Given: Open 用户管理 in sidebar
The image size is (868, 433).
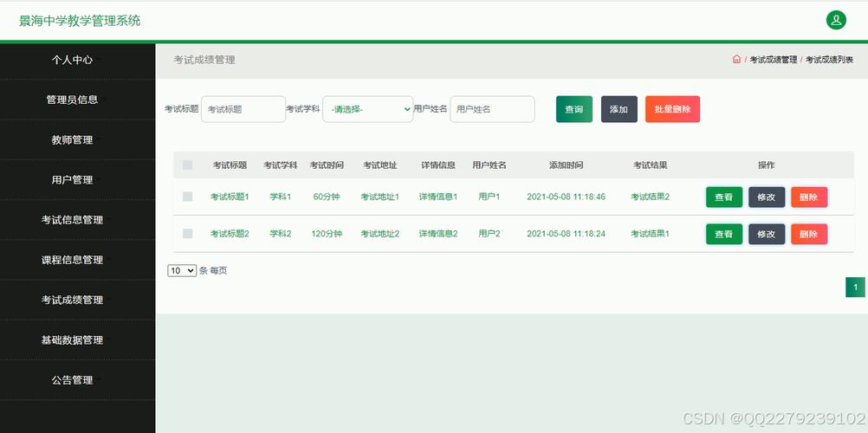Looking at the screenshot, I should click(72, 180).
